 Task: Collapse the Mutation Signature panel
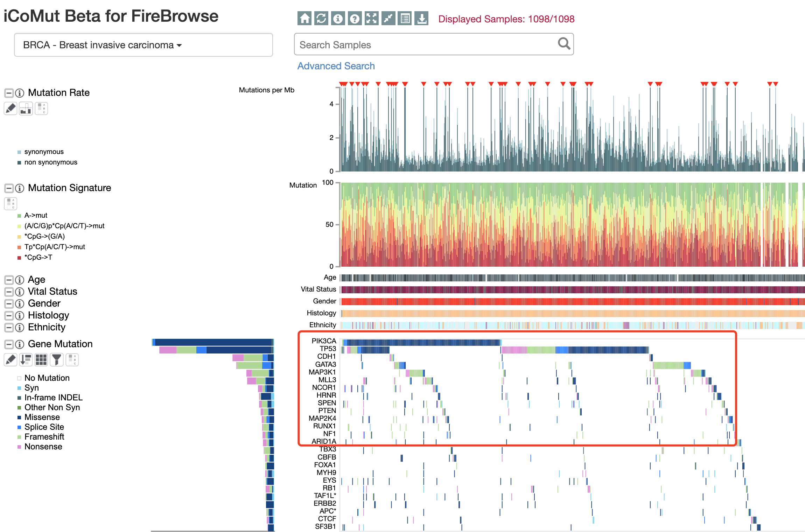tap(9, 188)
